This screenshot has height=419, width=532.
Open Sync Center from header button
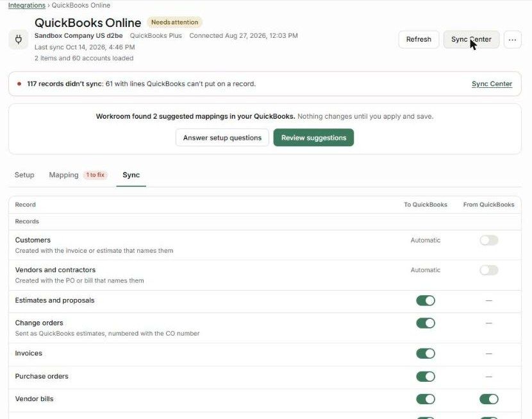pos(471,39)
